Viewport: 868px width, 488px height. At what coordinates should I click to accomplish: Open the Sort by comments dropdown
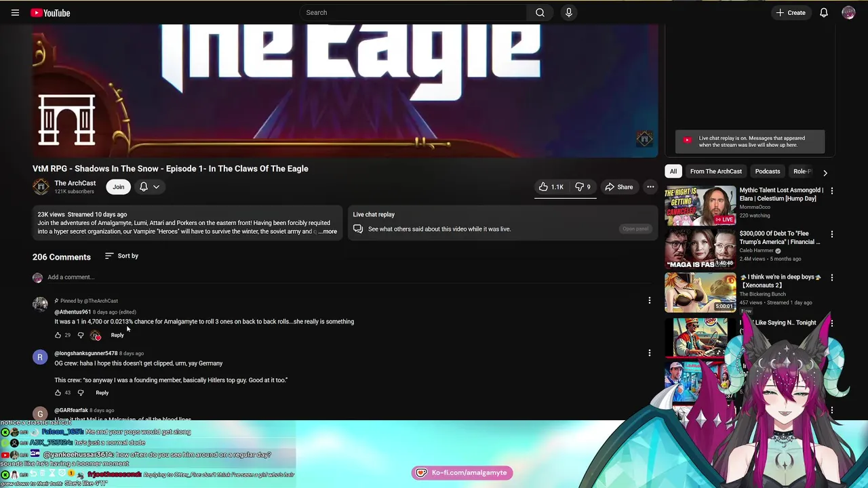click(x=121, y=256)
